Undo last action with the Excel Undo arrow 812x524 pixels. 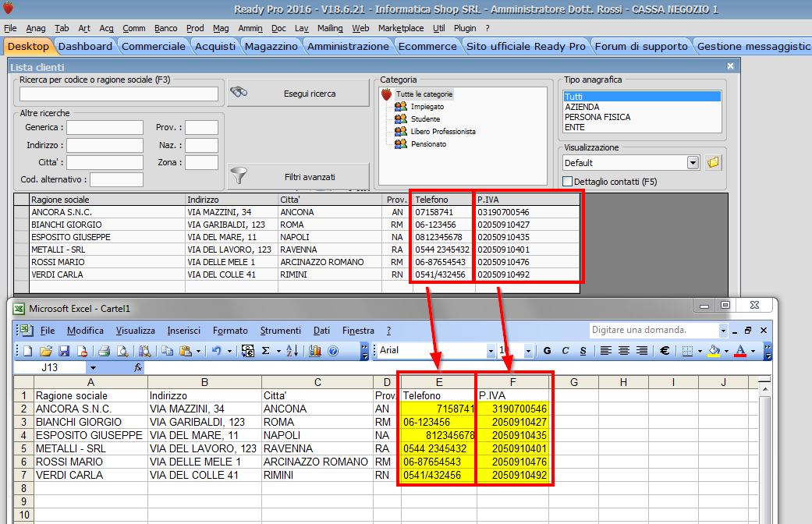(217, 351)
